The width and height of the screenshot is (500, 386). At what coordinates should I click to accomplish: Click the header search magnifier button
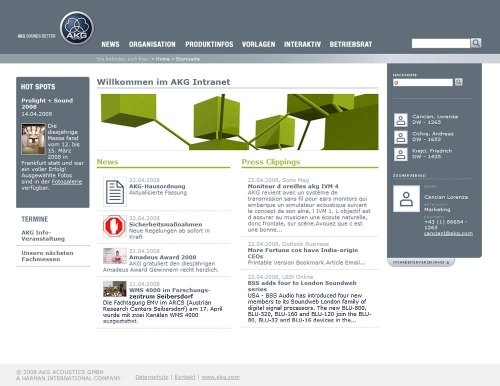tap(476, 43)
